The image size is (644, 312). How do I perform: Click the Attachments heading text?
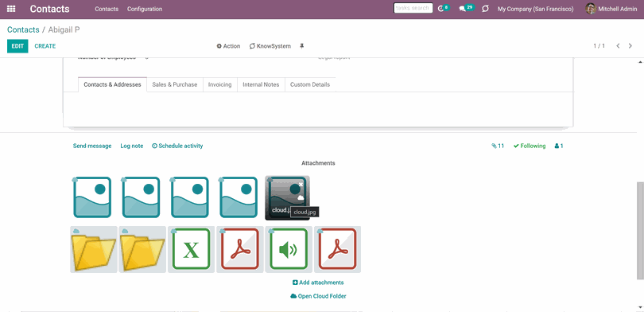[318, 163]
